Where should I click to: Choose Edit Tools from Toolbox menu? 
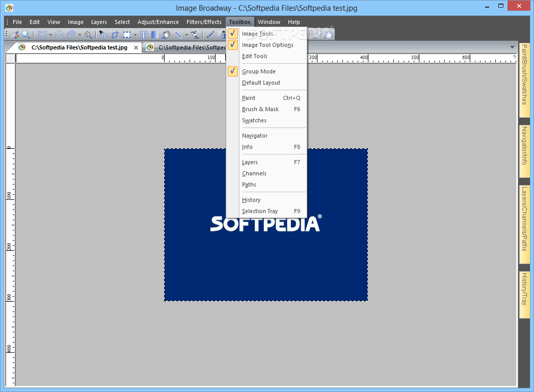[x=266, y=56]
